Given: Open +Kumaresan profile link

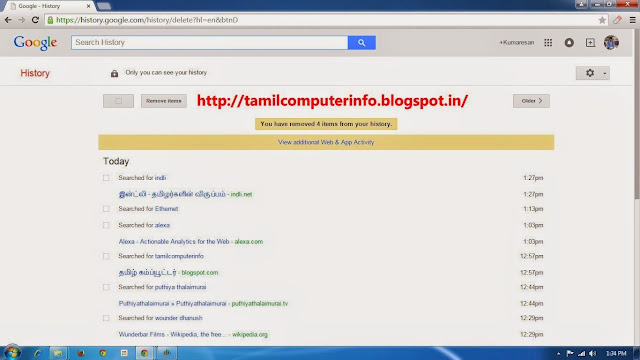Looking at the screenshot, I should click(x=517, y=42).
